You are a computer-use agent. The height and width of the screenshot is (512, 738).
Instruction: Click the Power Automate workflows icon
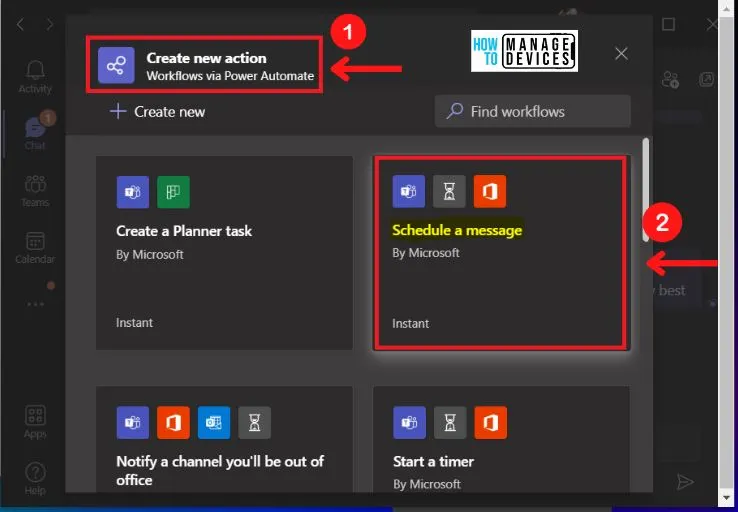(x=116, y=65)
